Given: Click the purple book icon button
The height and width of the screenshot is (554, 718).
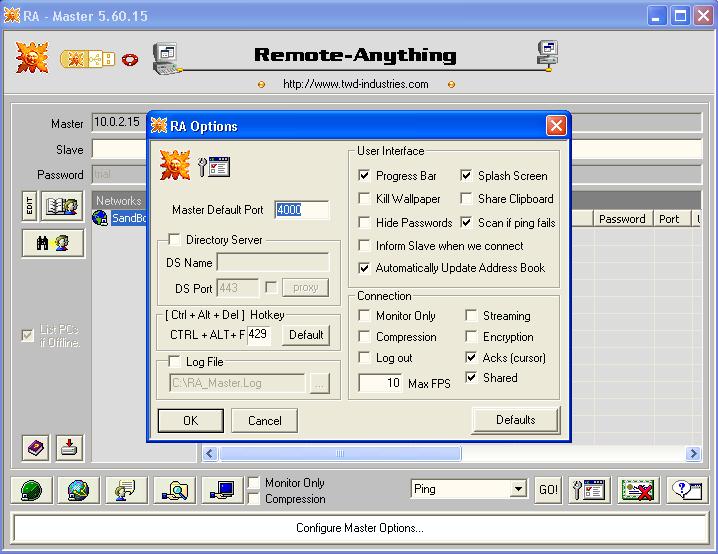Looking at the screenshot, I should pyautogui.click(x=36, y=447).
